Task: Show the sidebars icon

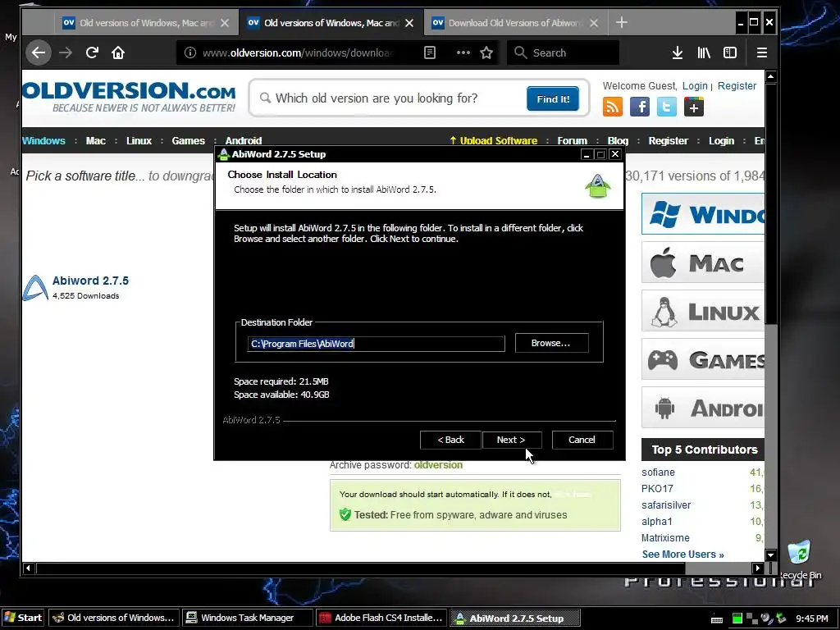Action: pyautogui.click(x=730, y=52)
